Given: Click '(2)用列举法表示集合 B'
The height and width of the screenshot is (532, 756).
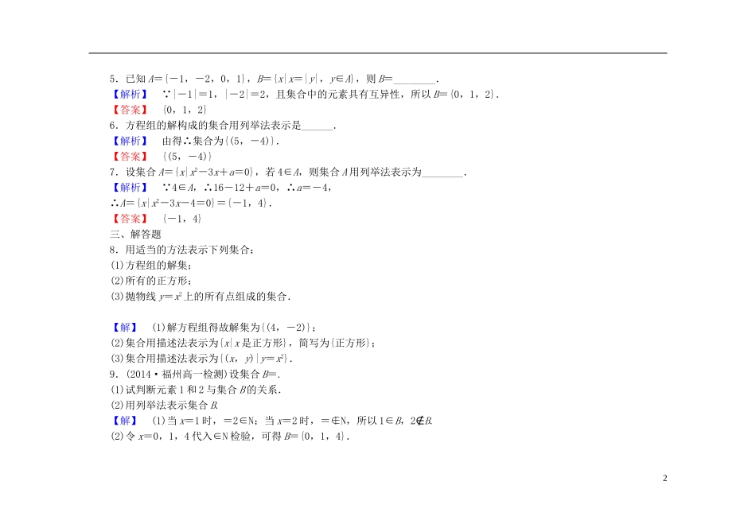Looking at the screenshot, I should [x=165, y=406].
